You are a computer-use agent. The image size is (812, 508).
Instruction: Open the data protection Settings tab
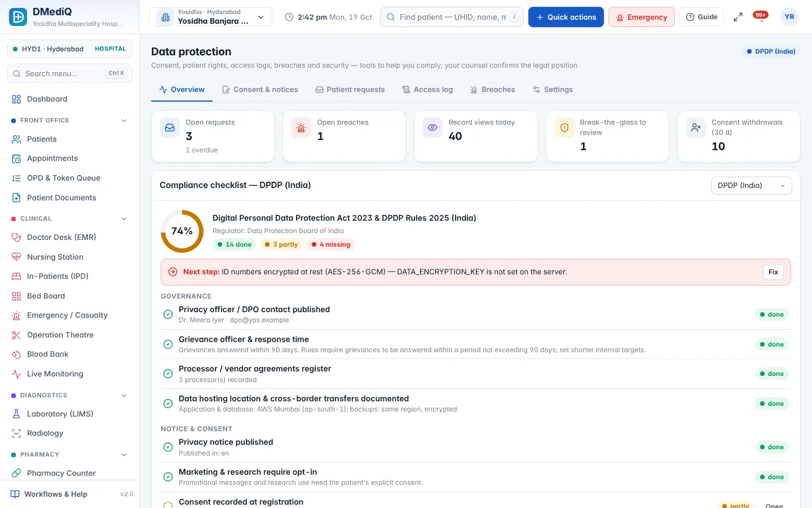tap(553, 90)
